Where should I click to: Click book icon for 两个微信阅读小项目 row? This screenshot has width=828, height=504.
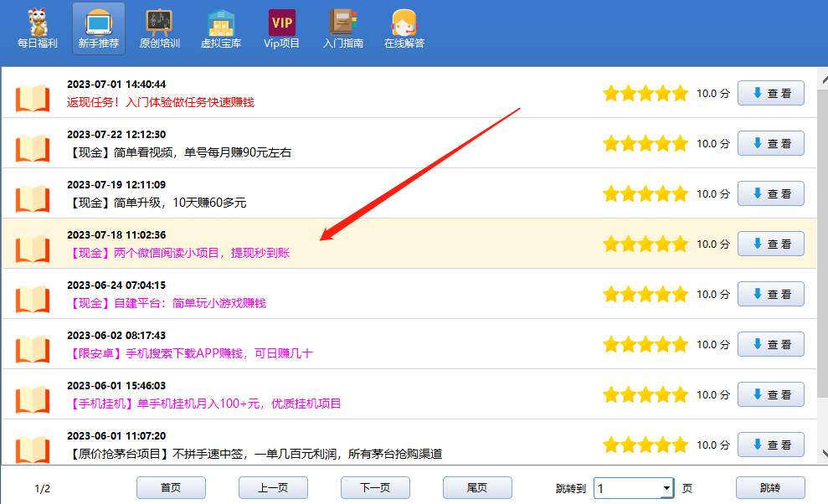tap(32, 249)
